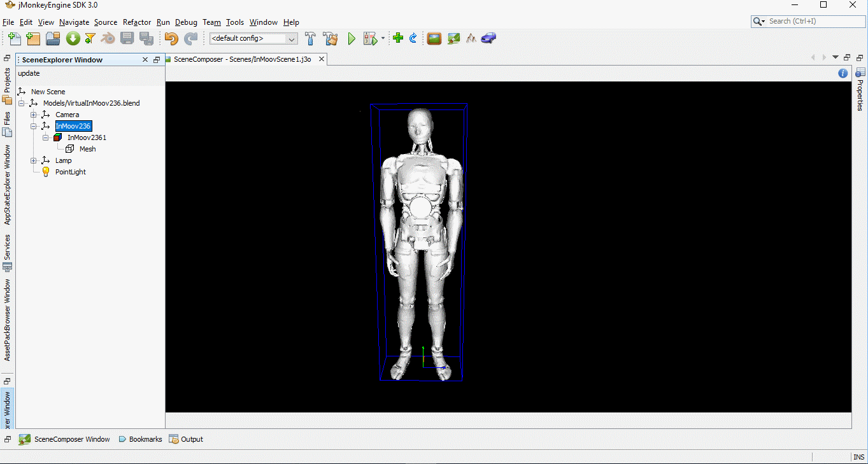Click the robot model in the viewport
Viewport: 868px width, 464px height.
(x=420, y=245)
